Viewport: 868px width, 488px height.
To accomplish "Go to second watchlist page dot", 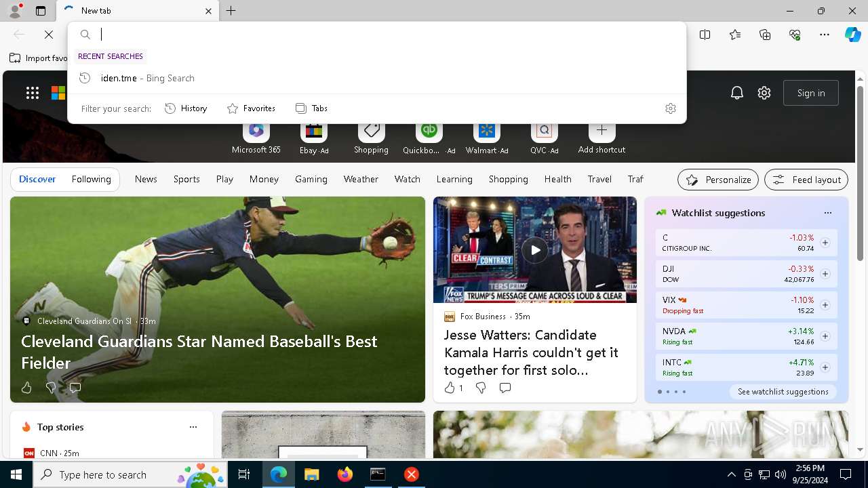I will tap(667, 392).
